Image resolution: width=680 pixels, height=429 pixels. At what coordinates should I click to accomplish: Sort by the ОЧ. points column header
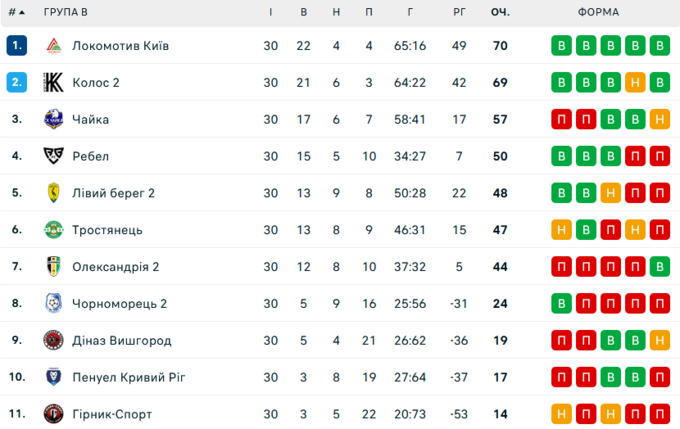pyautogui.click(x=500, y=12)
